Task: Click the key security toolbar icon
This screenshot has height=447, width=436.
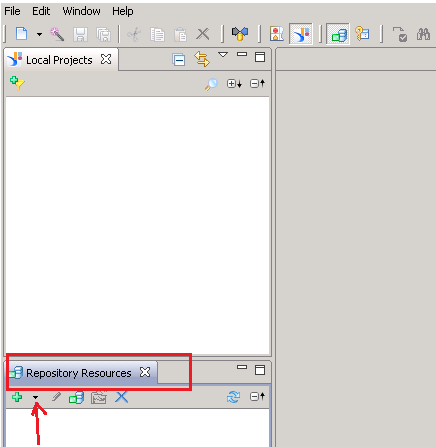Action: (x=362, y=34)
